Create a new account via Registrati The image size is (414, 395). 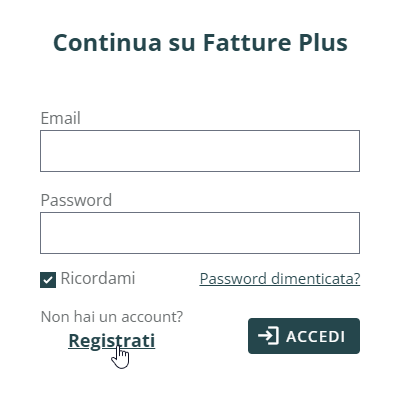coord(112,341)
